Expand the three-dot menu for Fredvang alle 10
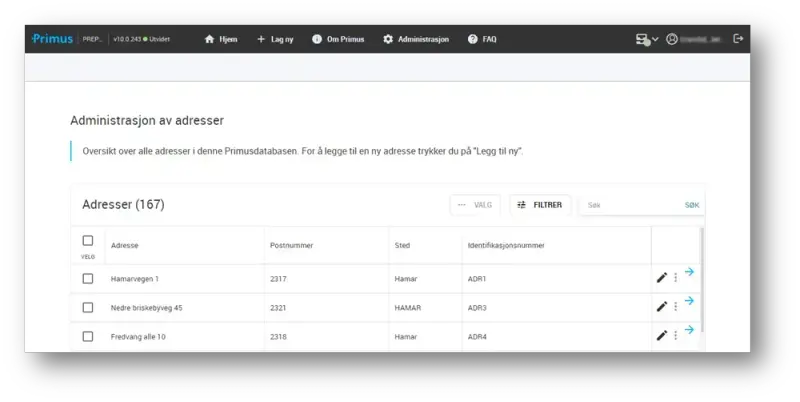Viewport: 800px width, 402px height. (675, 336)
